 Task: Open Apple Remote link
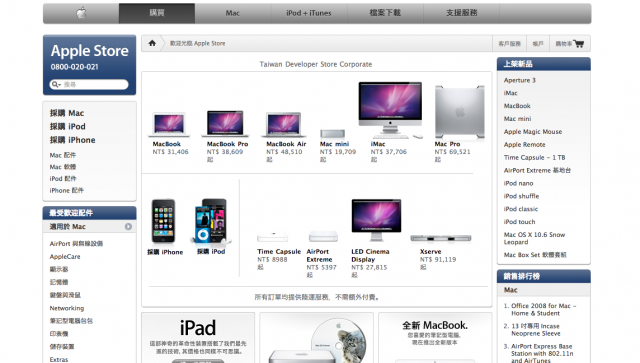(x=524, y=145)
